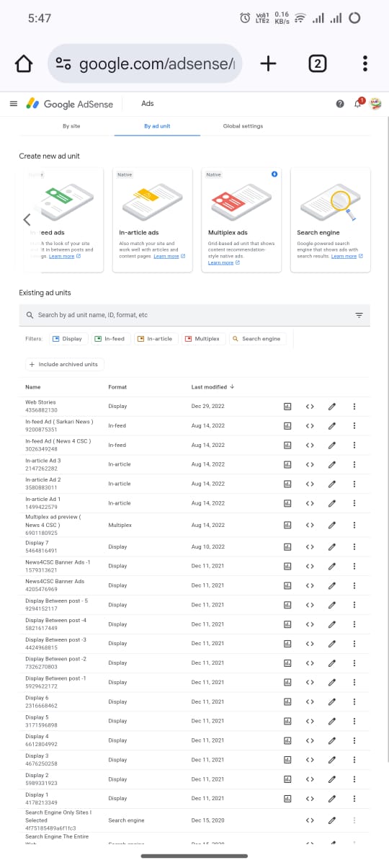Open the Chrome three-dot menu

click(365, 64)
